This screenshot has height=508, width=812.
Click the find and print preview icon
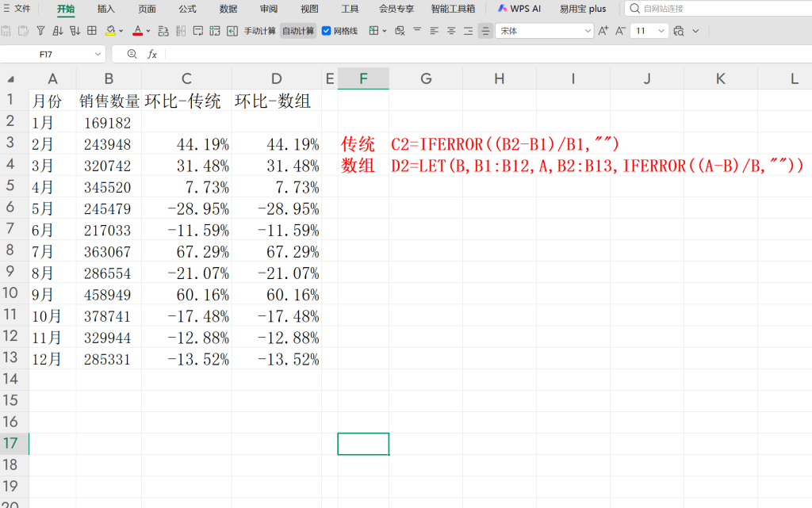pyautogui.click(x=679, y=31)
